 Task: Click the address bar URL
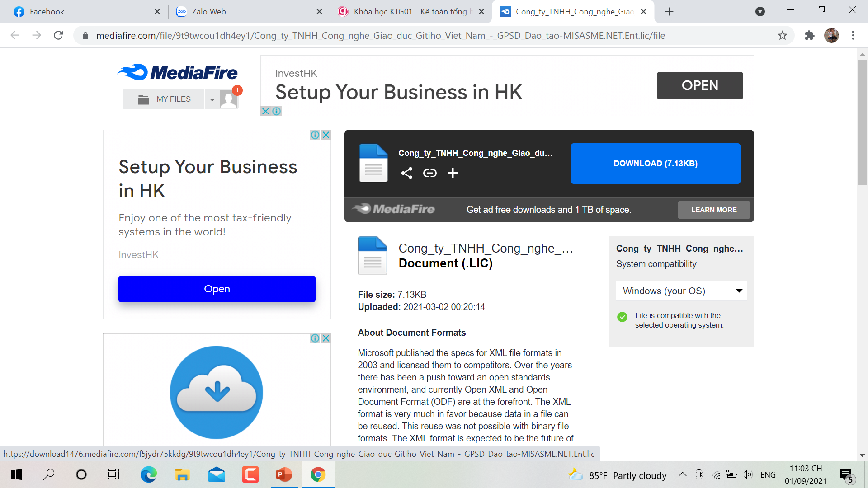click(381, 35)
